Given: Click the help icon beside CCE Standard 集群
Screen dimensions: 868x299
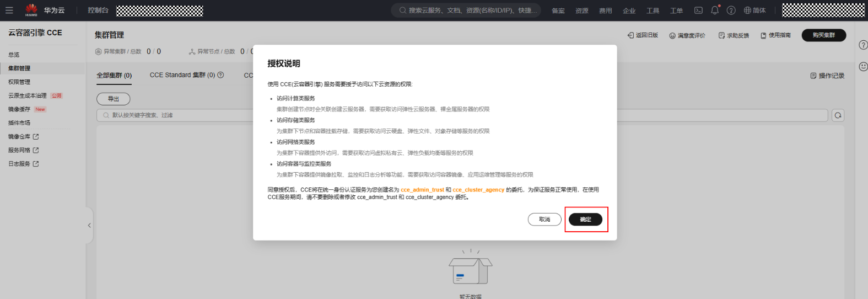Looking at the screenshot, I should [221, 75].
